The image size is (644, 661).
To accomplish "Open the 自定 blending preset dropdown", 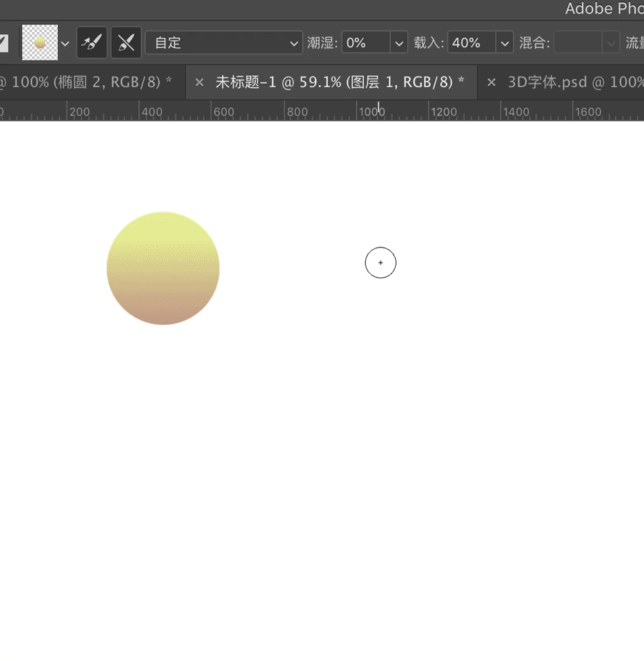I will (224, 43).
